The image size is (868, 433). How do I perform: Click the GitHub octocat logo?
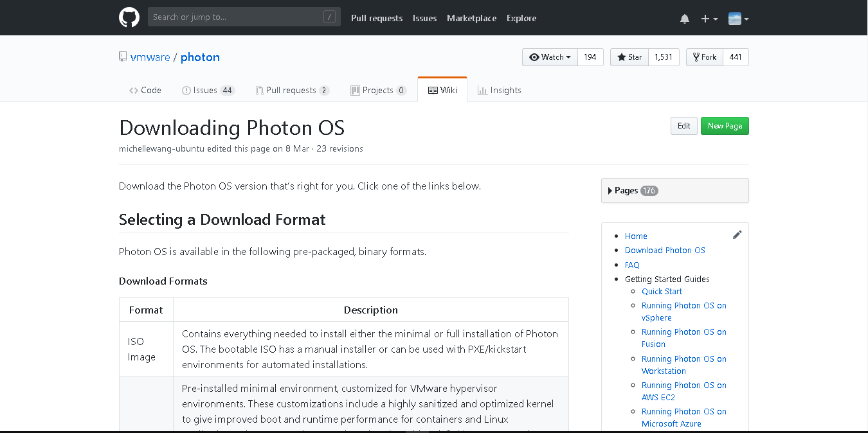coord(129,17)
